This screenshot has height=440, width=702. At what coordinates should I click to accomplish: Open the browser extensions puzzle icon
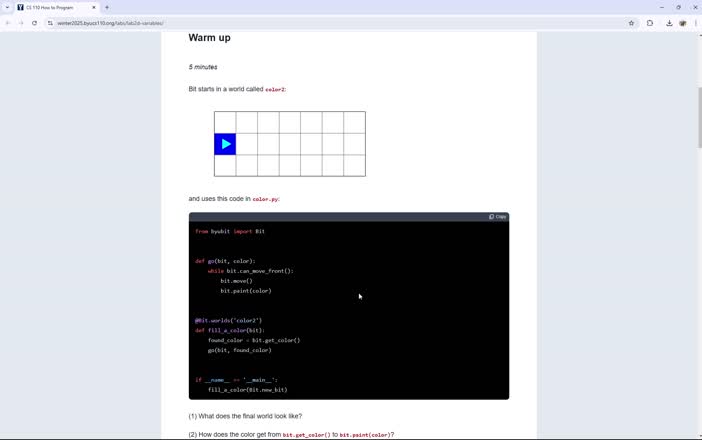650,23
